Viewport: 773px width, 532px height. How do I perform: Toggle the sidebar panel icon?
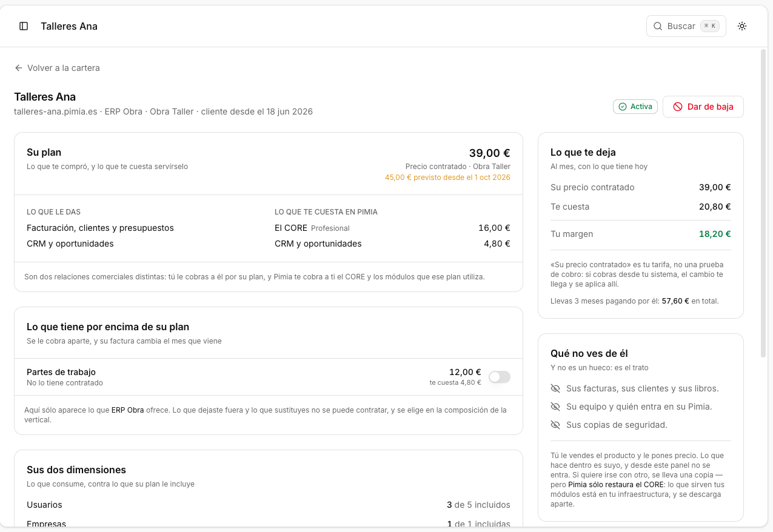pyautogui.click(x=24, y=26)
